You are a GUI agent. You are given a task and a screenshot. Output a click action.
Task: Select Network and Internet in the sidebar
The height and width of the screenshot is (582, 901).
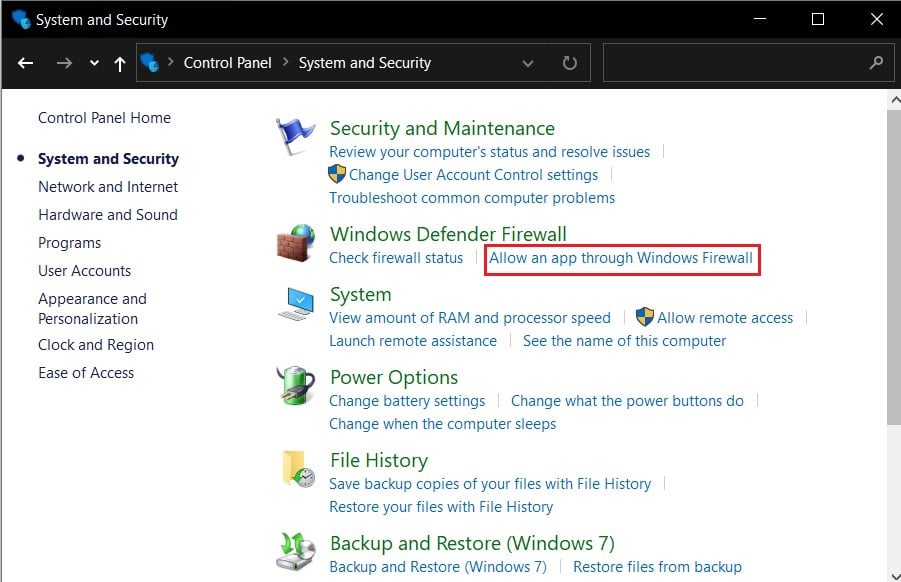coord(108,186)
